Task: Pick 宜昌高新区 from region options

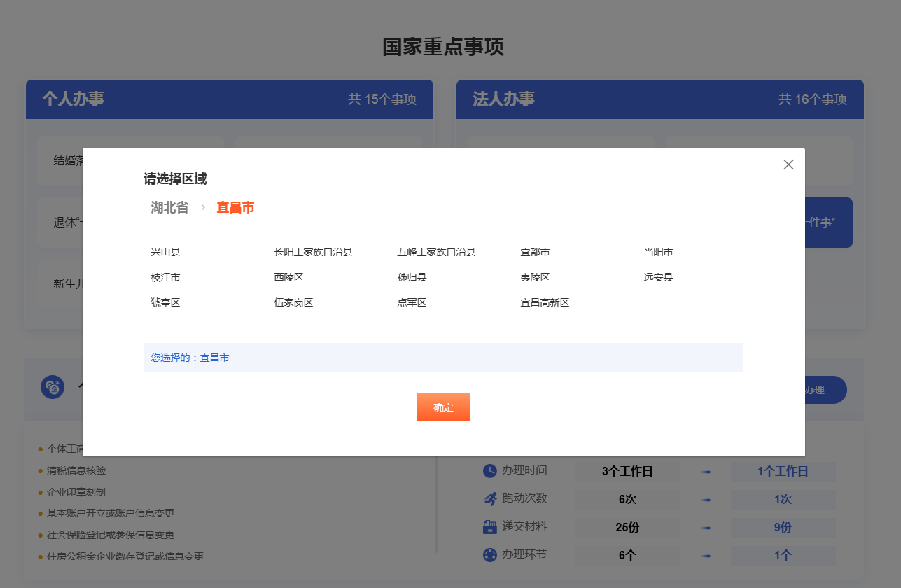Action: pyautogui.click(x=545, y=302)
